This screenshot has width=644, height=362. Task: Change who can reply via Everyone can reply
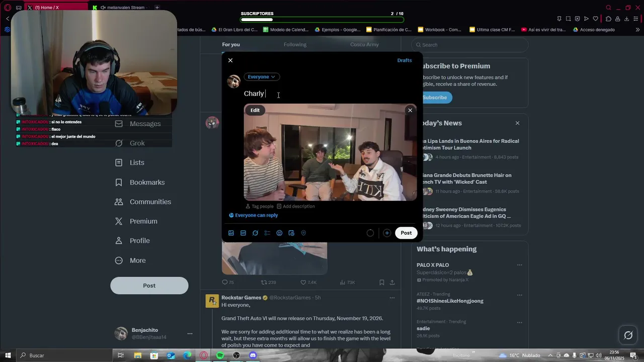tap(254, 215)
